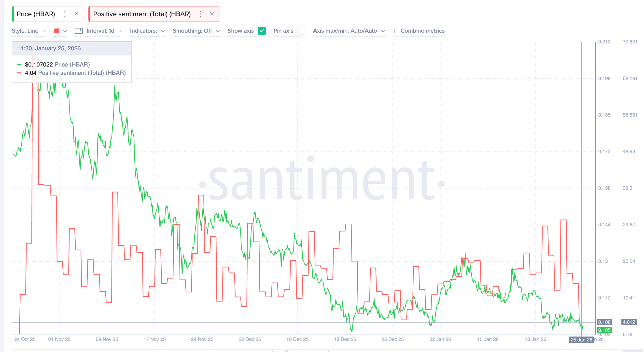
Task: Click the 4.012 sentiment axis value label
Action: (629, 322)
